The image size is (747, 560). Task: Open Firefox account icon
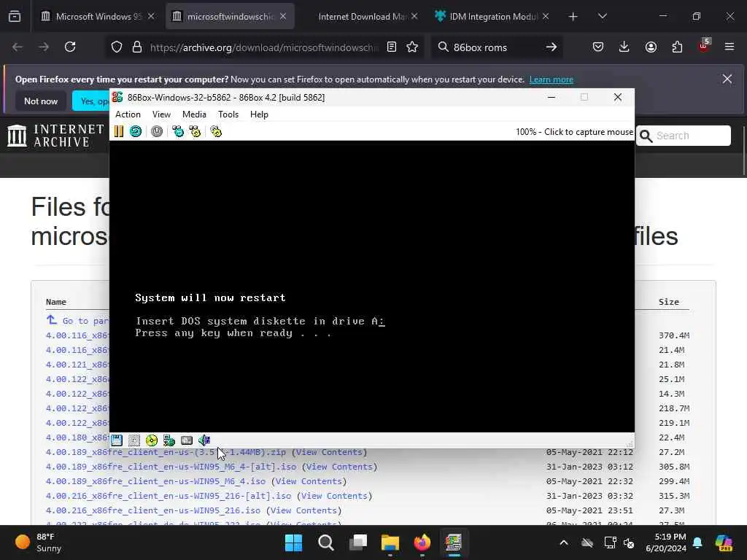click(x=651, y=47)
